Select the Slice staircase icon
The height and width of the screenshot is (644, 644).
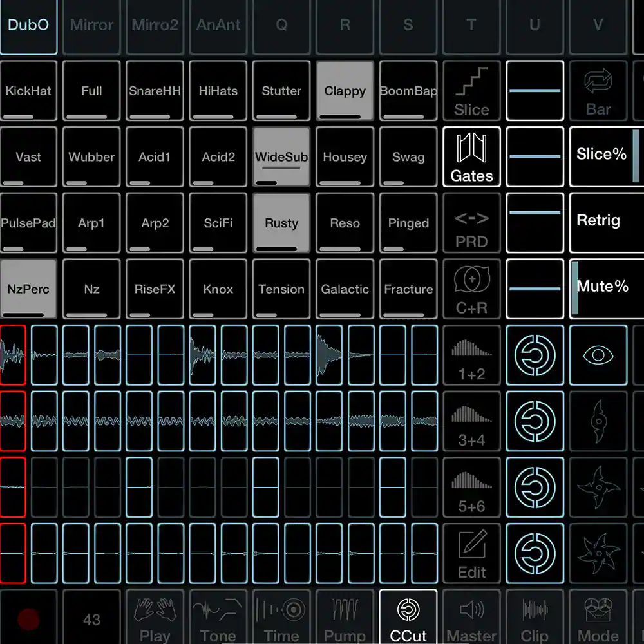point(471,91)
